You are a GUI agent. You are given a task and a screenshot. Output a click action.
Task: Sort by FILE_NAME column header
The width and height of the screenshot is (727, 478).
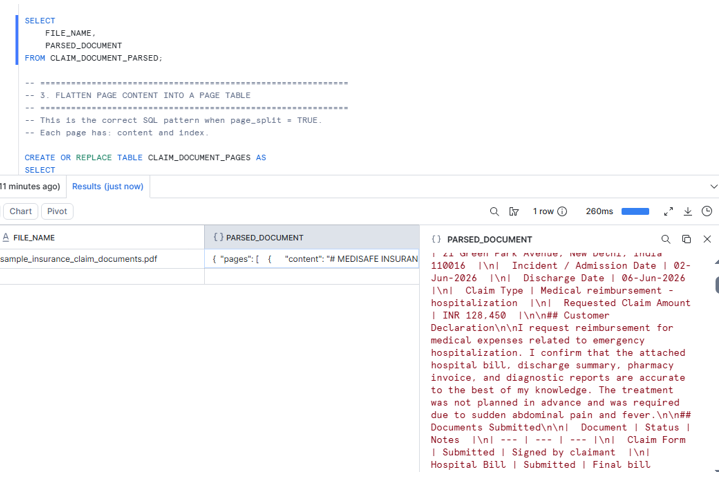click(102, 237)
